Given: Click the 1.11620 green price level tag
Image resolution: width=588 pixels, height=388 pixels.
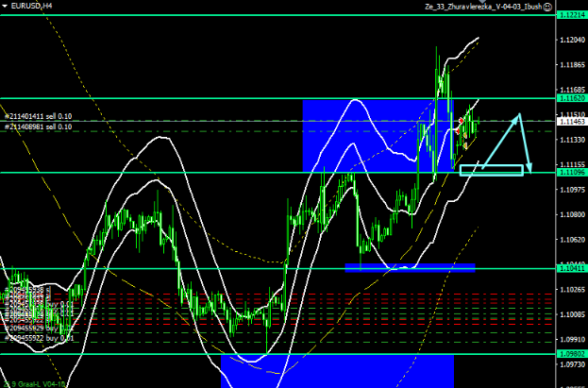Looking at the screenshot, I should click(x=570, y=98).
